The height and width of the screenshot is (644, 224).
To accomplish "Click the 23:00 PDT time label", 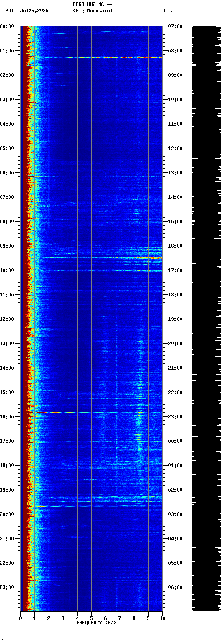I will pos(7,587).
